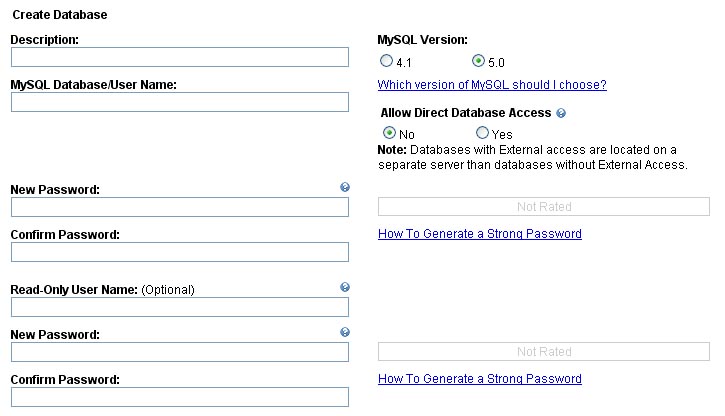Click help icon for Read-Only User Name

pyautogui.click(x=345, y=287)
